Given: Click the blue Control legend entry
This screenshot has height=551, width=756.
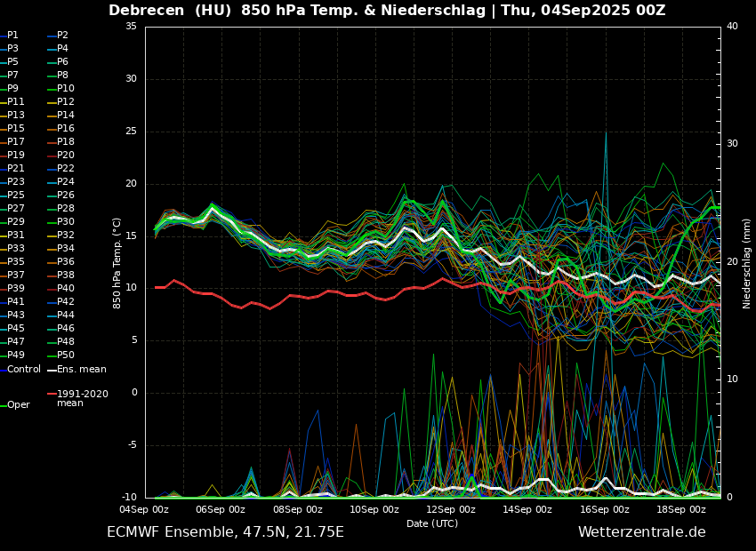Looking at the screenshot, I should click(x=23, y=370).
